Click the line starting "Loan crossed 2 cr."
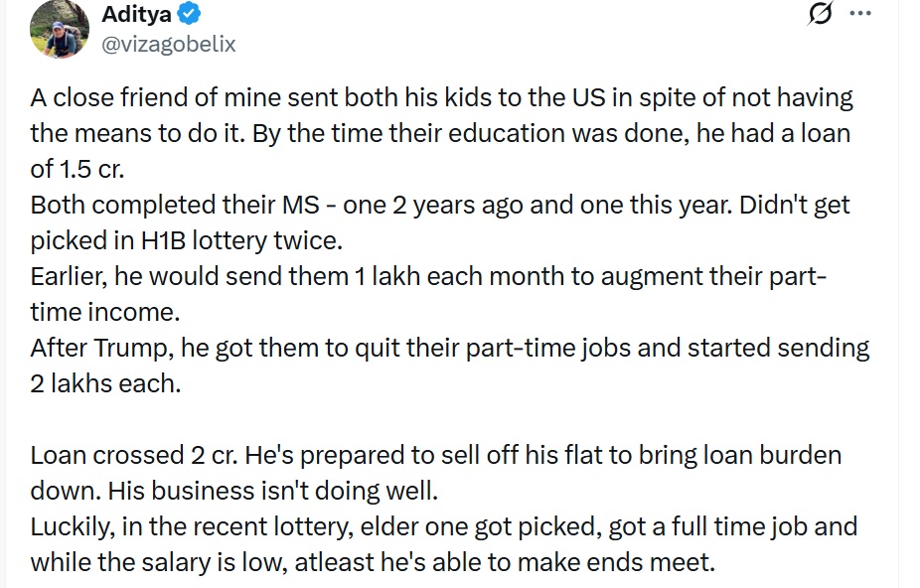This screenshot has height=588, width=920. pos(435,456)
